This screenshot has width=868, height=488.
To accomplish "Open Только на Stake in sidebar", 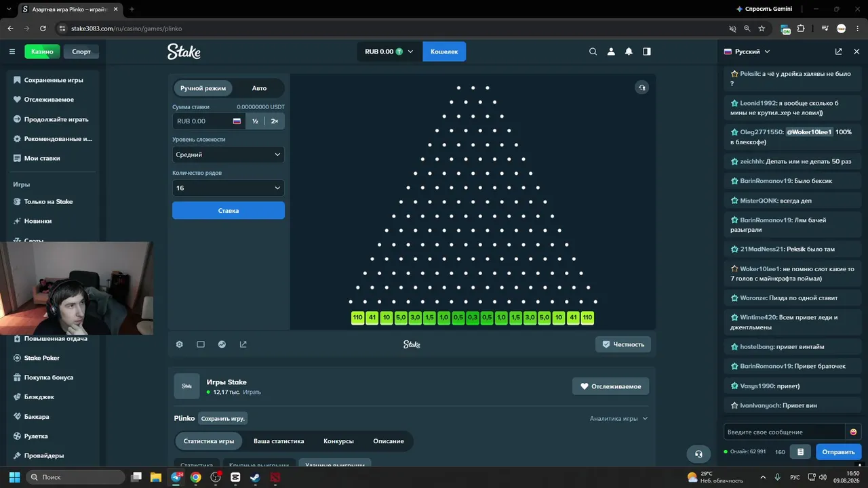I will 53,201.
